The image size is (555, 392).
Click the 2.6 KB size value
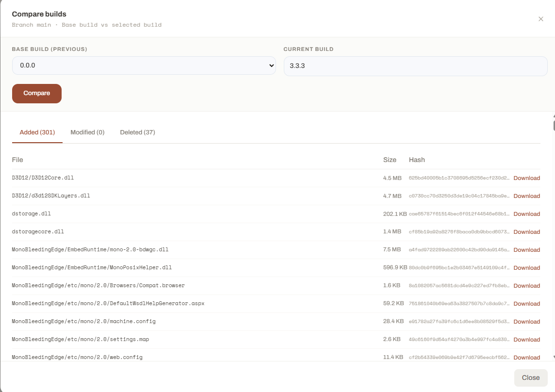(x=392, y=339)
